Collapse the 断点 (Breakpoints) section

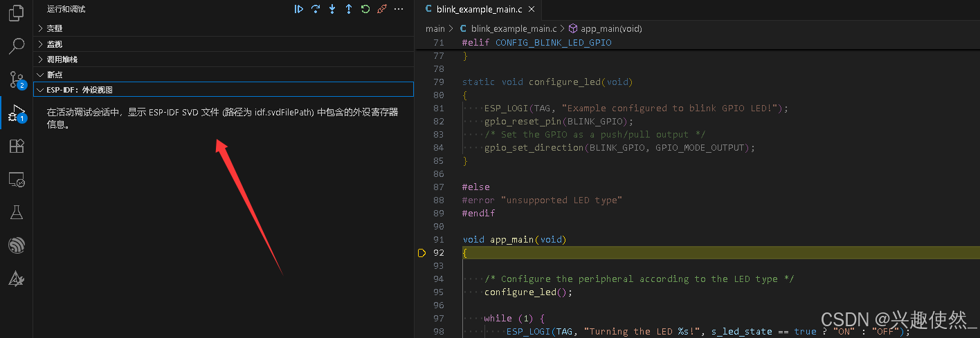click(224, 74)
